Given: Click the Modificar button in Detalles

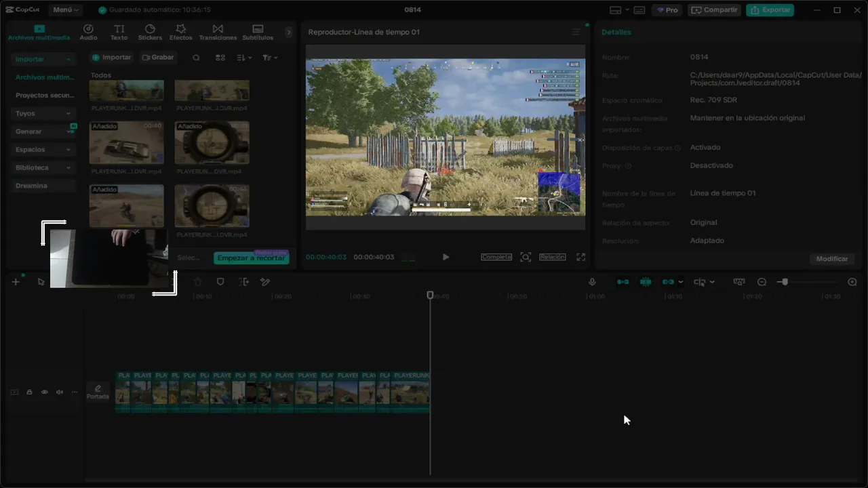Looking at the screenshot, I should (x=832, y=259).
